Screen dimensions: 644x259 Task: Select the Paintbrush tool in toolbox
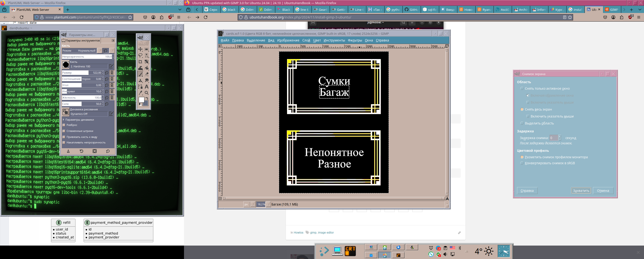pos(140,74)
